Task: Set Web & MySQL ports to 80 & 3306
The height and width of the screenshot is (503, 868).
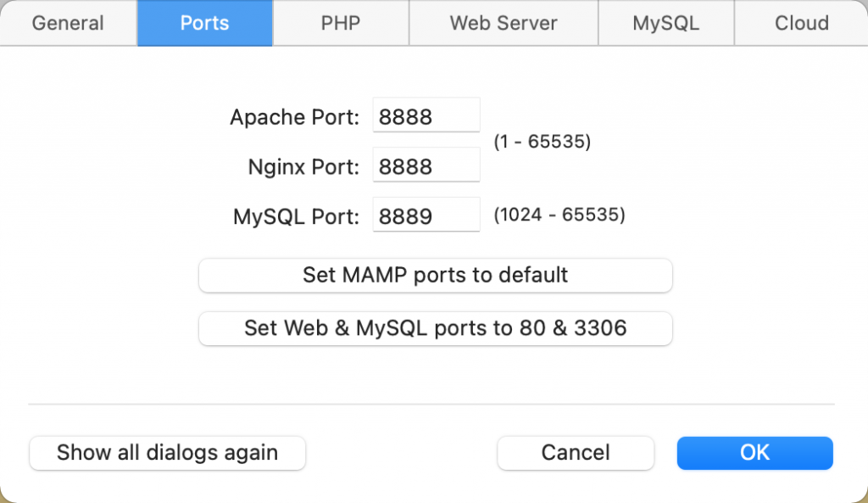Action: click(x=435, y=328)
